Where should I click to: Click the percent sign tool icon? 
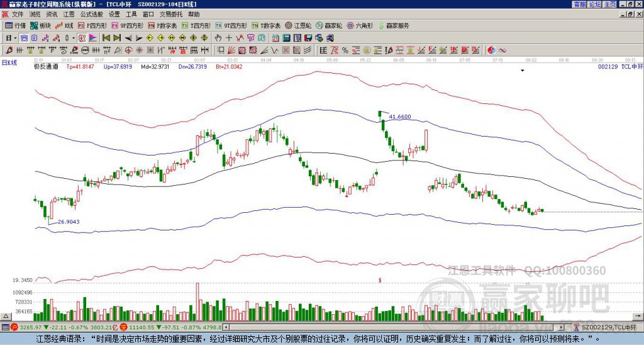tap(345, 50)
